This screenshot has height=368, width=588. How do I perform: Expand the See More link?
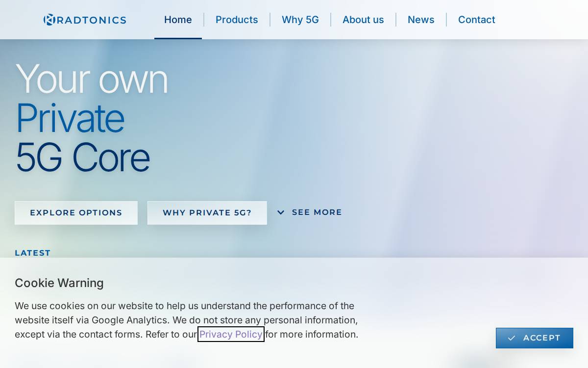coord(310,212)
